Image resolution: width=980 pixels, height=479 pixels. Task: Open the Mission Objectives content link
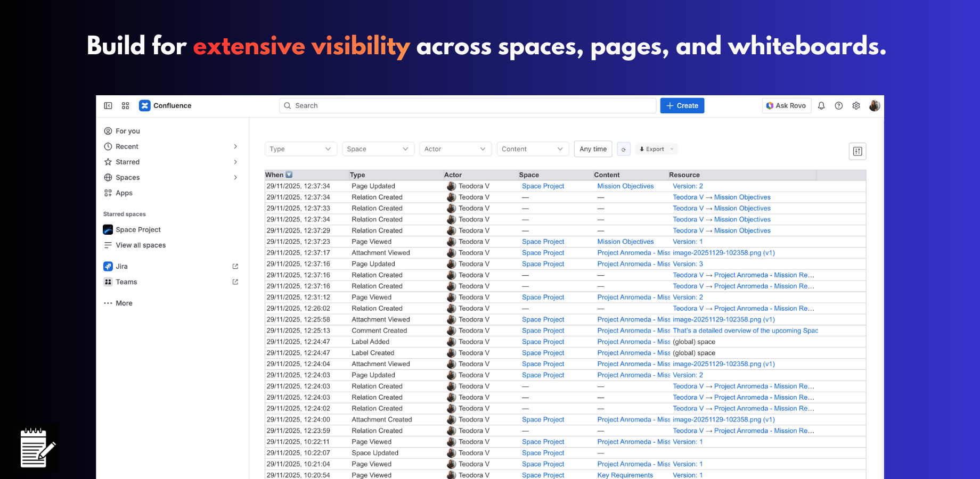[625, 186]
